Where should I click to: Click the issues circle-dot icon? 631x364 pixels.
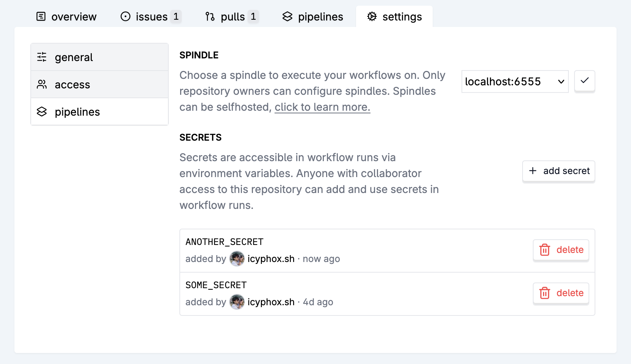pyautogui.click(x=126, y=17)
